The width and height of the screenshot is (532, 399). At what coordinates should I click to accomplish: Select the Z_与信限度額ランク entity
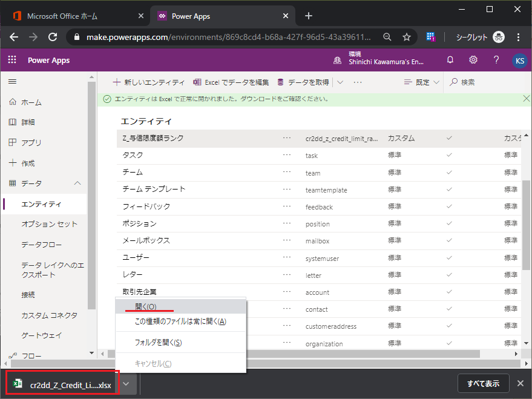153,138
